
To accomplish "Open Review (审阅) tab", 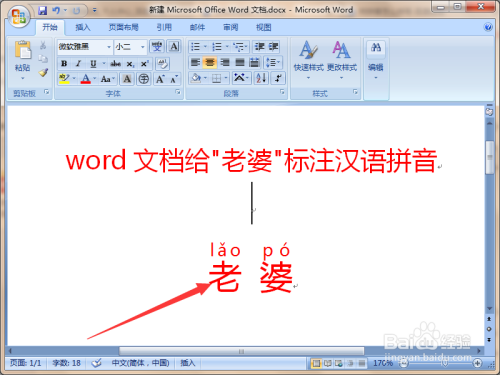I will coord(230,27).
